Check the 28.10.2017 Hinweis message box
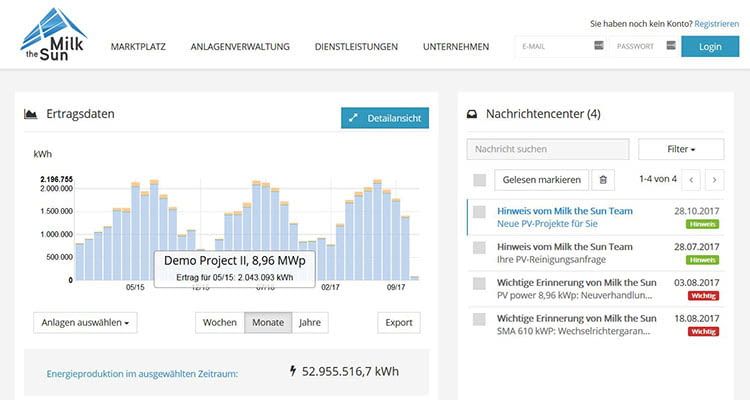The width and height of the screenshot is (750, 400). point(479,212)
